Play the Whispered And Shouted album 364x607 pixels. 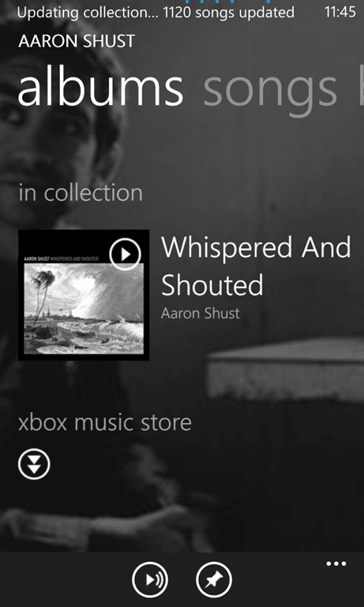125,254
